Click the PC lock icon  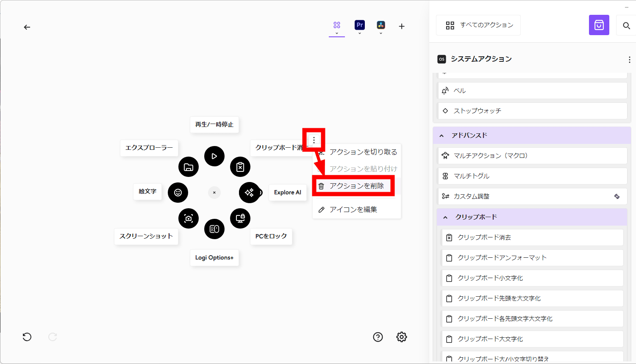click(240, 218)
